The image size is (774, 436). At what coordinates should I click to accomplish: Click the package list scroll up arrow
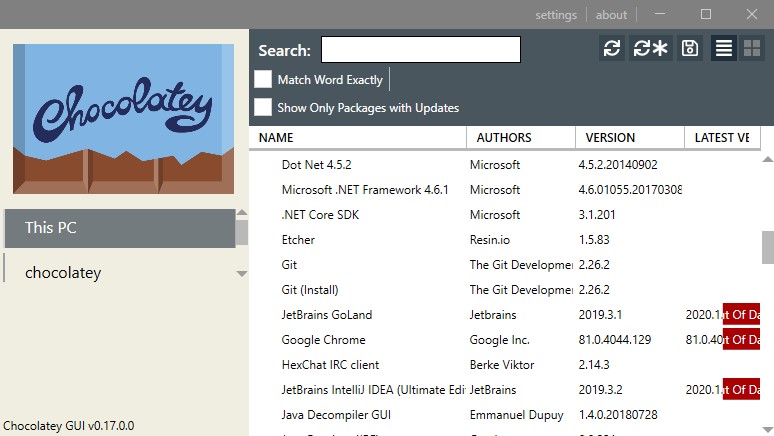[768, 159]
